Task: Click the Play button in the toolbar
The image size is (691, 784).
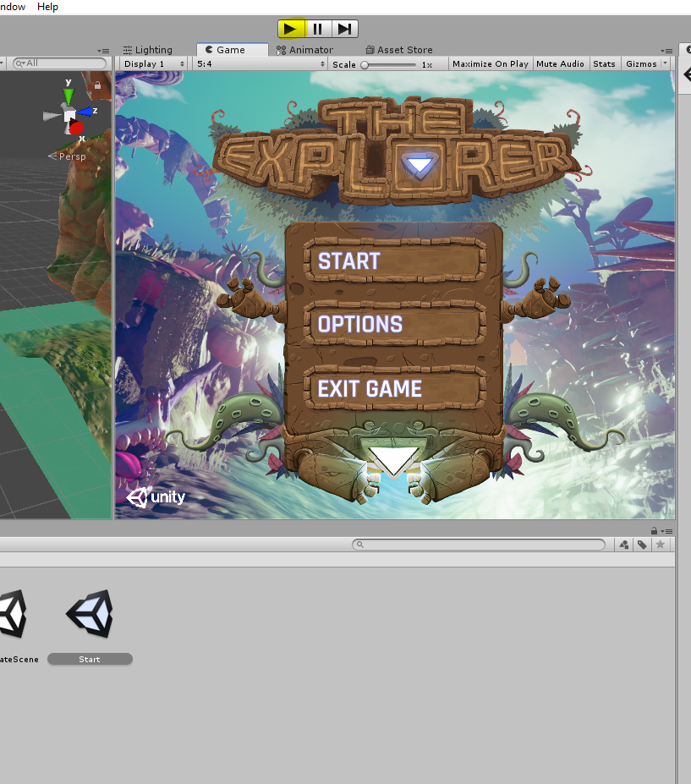Action: pos(291,29)
